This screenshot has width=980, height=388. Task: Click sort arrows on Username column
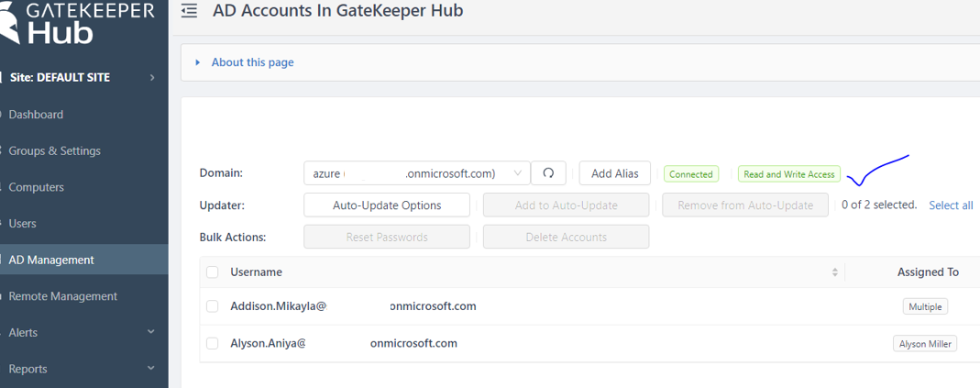coord(834,272)
